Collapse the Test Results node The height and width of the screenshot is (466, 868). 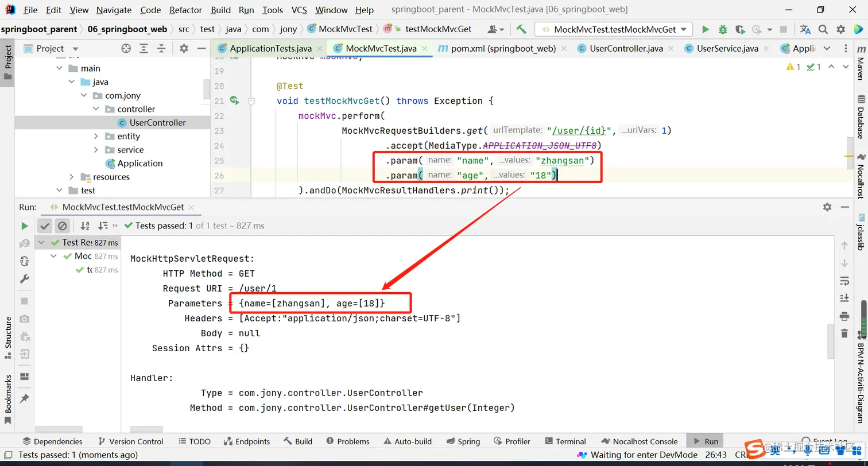41,242
